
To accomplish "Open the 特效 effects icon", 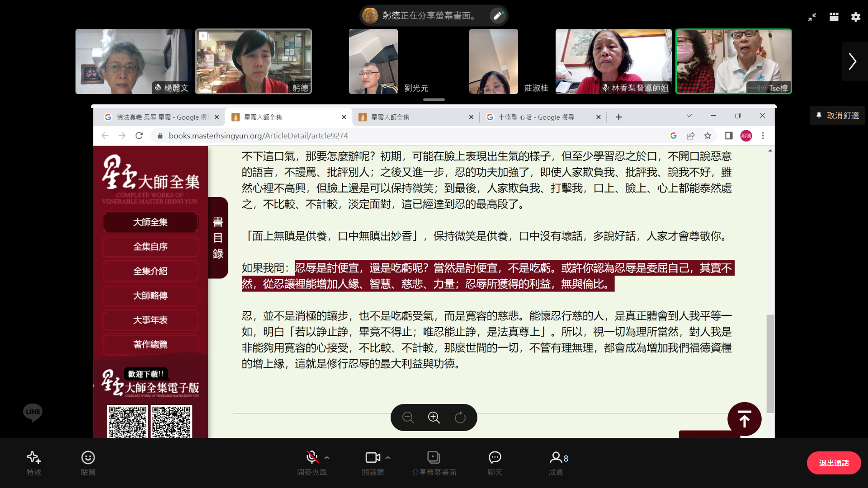I will coord(34,458).
